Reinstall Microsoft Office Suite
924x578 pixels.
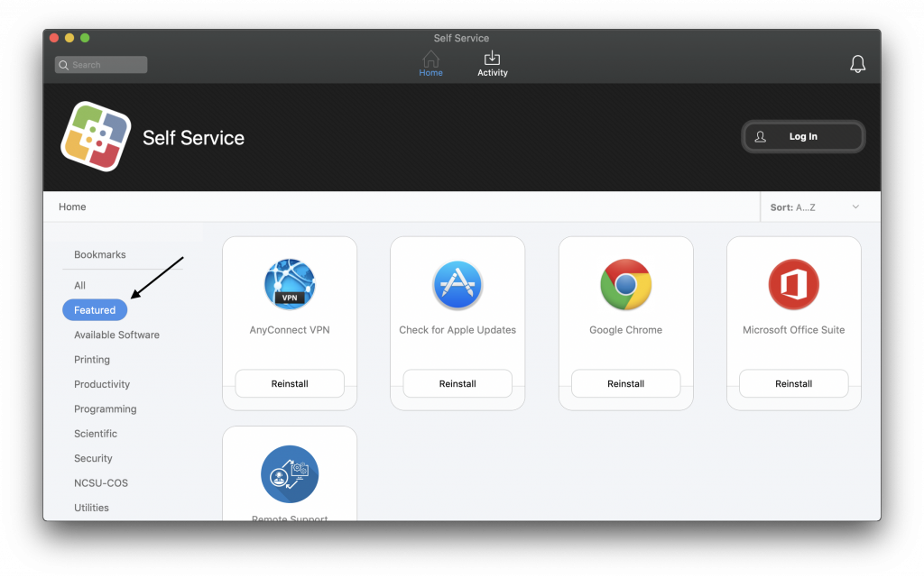[x=794, y=384]
